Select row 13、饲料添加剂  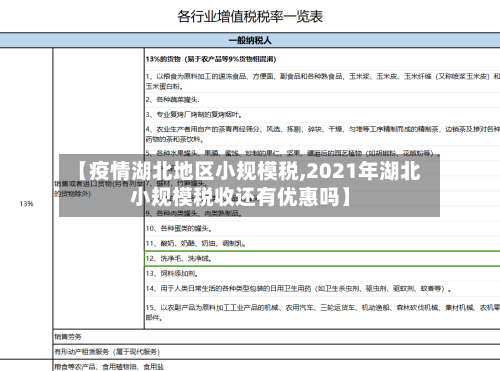pyautogui.click(x=322, y=274)
